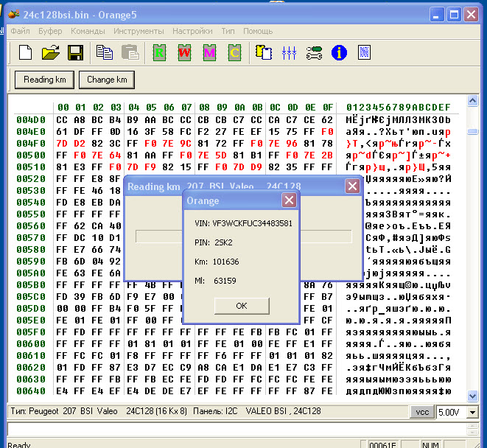The image size is (487, 448).
Task: Click the magenta M chip icon
Action: 209,52
